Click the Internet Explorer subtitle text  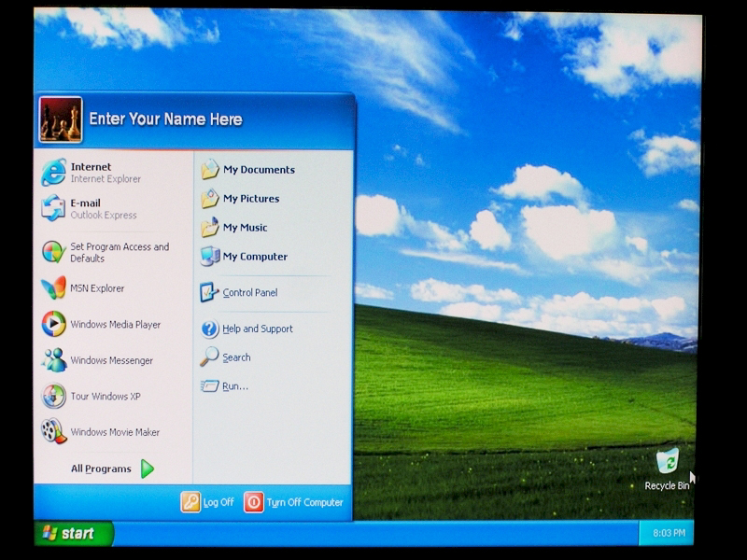point(106,179)
